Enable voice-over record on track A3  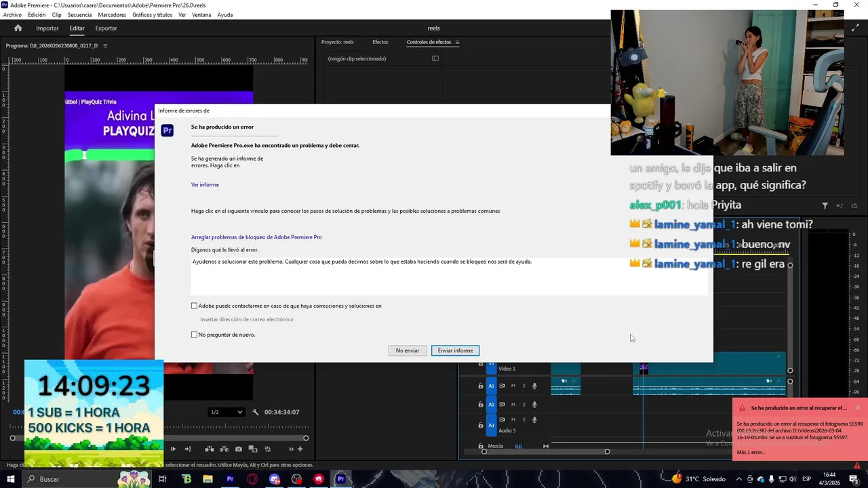tap(534, 420)
